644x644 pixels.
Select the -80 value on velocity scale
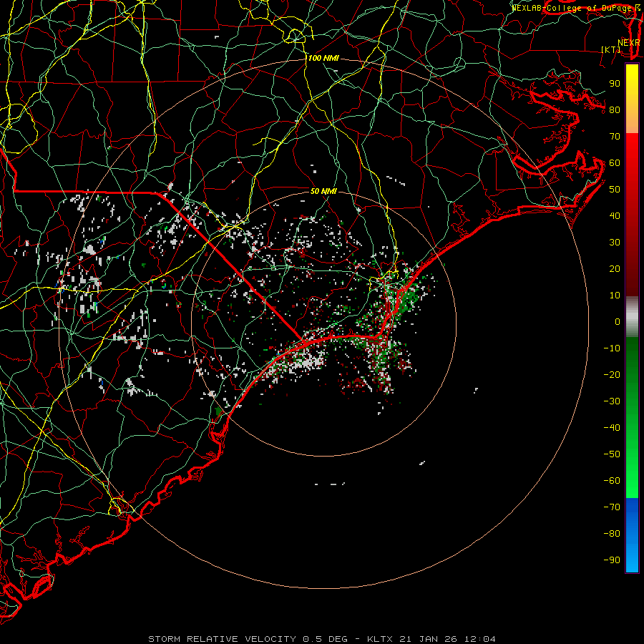pyautogui.click(x=612, y=534)
